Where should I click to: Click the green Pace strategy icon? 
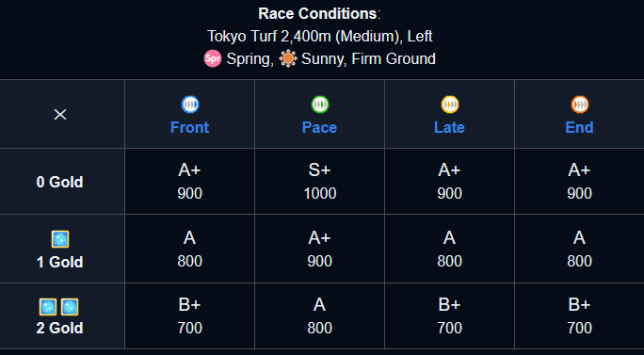coord(319,105)
